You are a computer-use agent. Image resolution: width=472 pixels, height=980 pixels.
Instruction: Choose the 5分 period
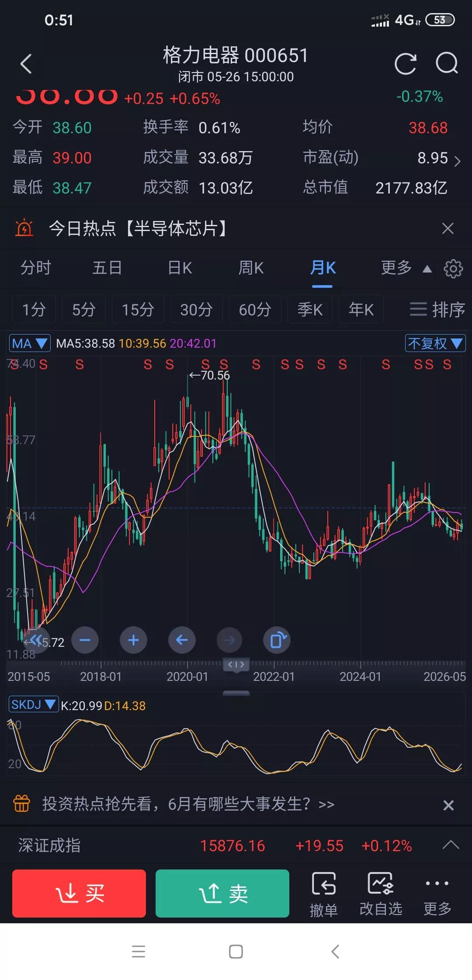click(83, 309)
